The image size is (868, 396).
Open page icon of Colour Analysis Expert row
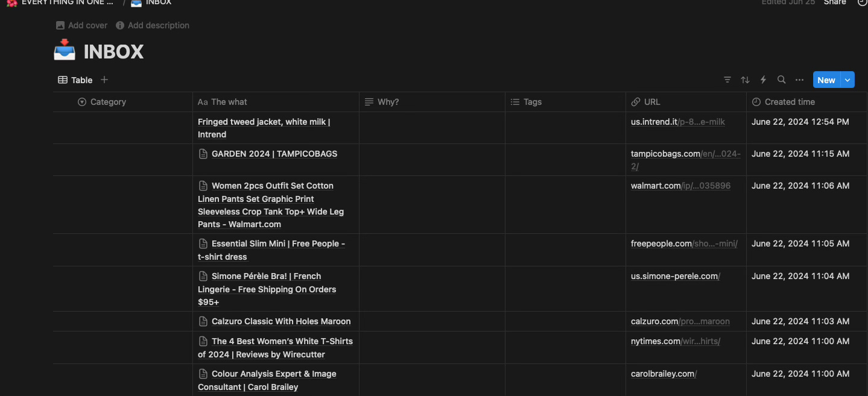click(x=203, y=374)
